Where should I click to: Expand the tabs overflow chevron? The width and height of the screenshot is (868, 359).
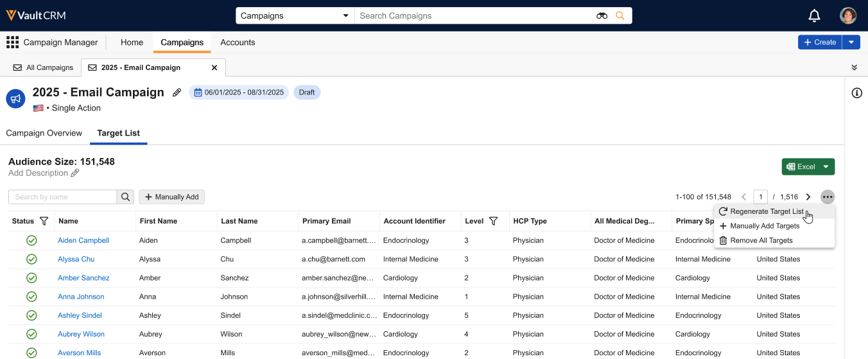(x=854, y=67)
